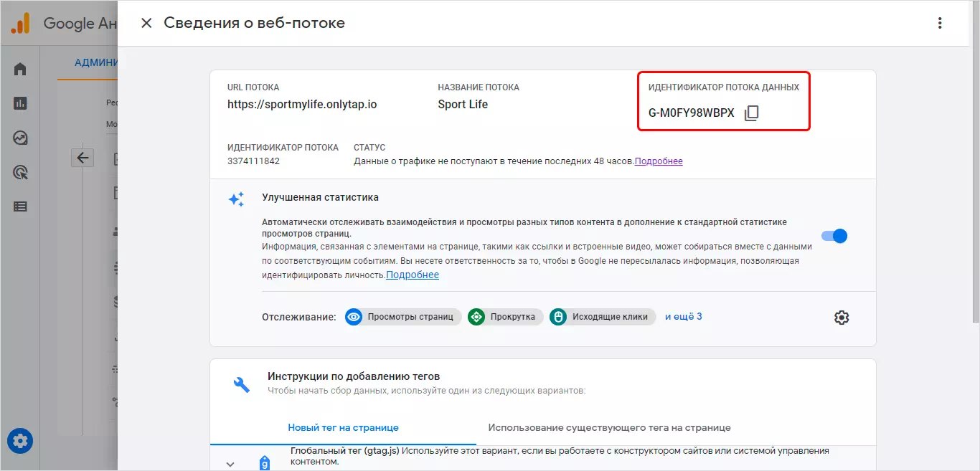Select the Новый тег на странице tab
The width and height of the screenshot is (980, 471).
(x=343, y=428)
